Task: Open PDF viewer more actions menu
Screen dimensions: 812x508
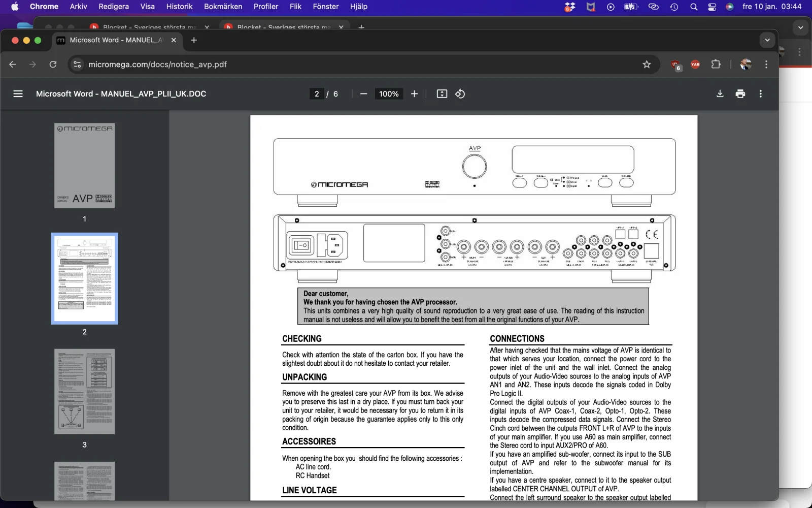Action: [x=760, y=94]
